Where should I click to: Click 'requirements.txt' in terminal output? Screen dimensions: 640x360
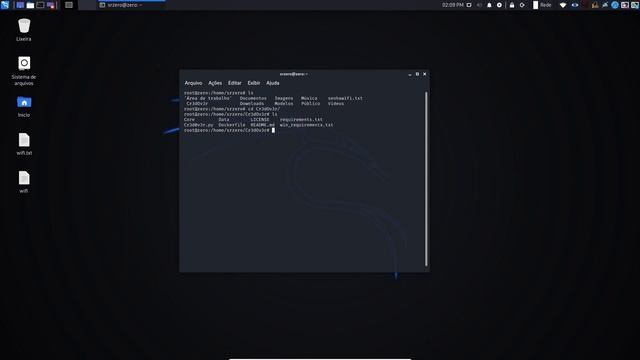[301, 120]
